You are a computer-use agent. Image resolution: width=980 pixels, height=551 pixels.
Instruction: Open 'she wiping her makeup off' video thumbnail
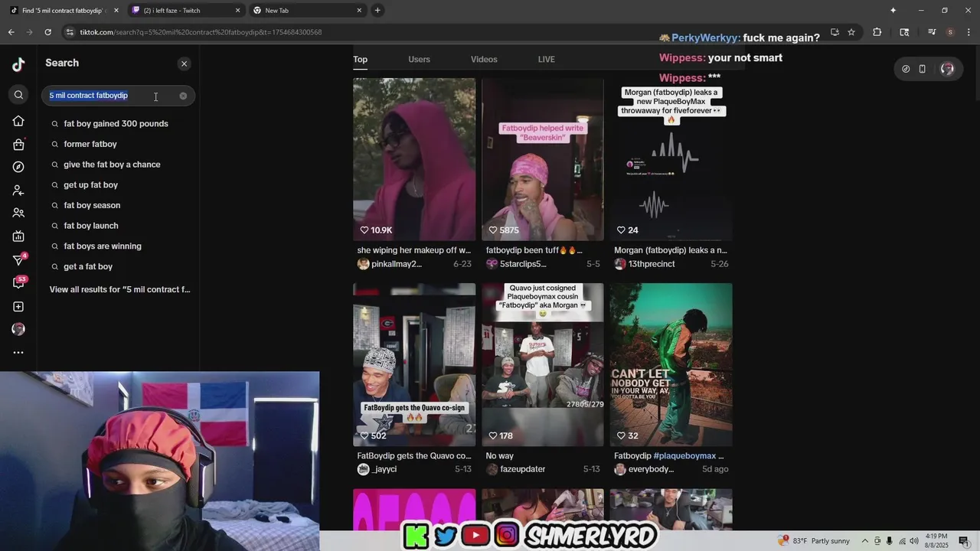(414, 159)
